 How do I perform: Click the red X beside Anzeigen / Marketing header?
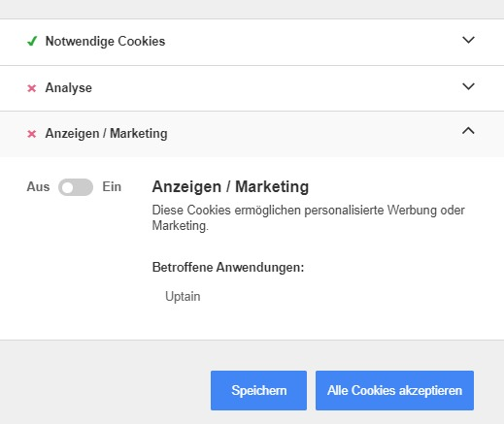32,134
